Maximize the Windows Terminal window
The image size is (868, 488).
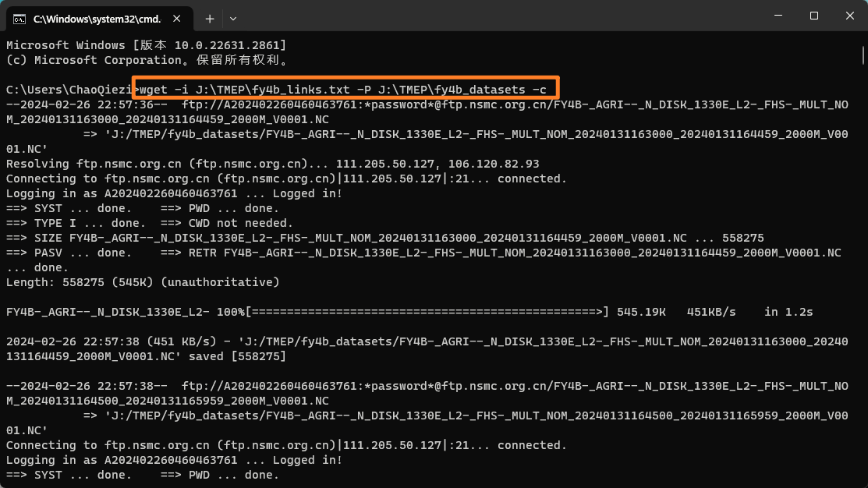tap(813, 16)
